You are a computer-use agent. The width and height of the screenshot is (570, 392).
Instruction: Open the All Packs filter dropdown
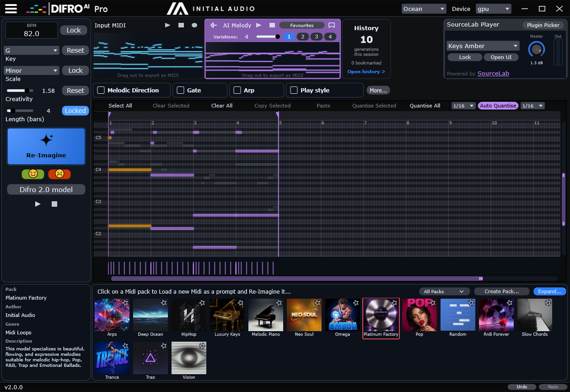445,291
